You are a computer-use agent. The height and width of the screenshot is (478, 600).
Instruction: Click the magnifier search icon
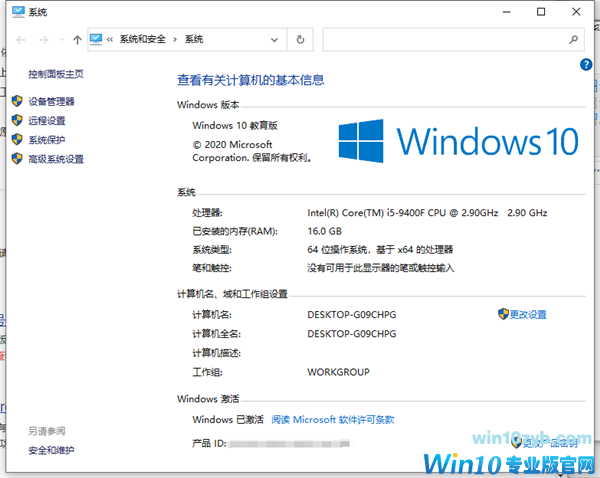(x=573, y=39)
